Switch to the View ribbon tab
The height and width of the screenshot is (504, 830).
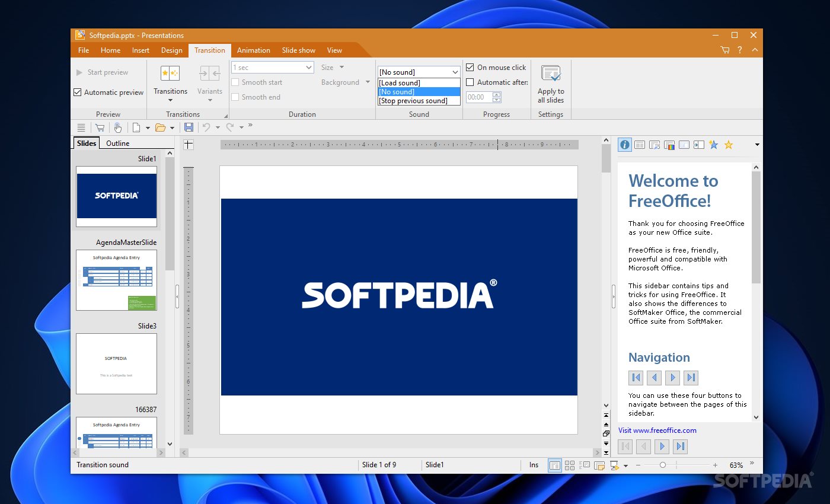tap(334, 50)
